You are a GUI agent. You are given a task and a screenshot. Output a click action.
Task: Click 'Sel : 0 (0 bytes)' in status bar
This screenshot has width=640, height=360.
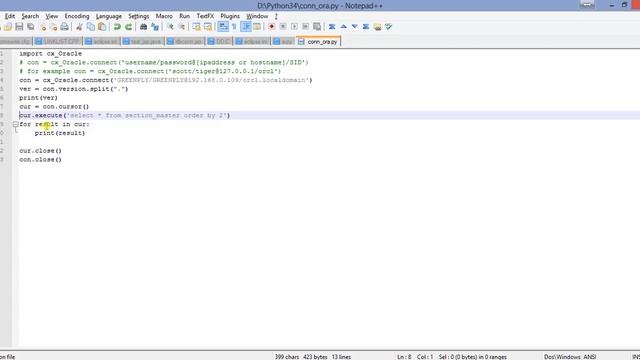(473, 357)
